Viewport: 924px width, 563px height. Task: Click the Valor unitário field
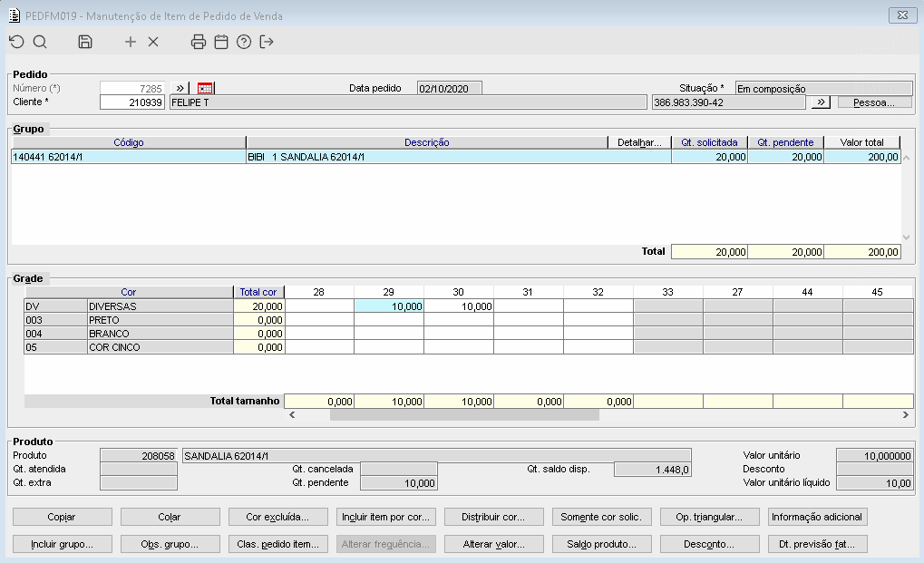click(x=874, y=456)
